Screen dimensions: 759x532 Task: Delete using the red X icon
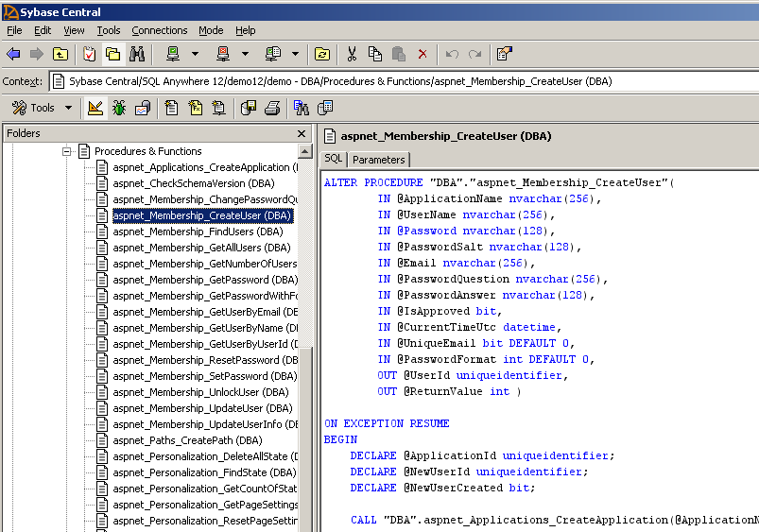pos(423,54)
